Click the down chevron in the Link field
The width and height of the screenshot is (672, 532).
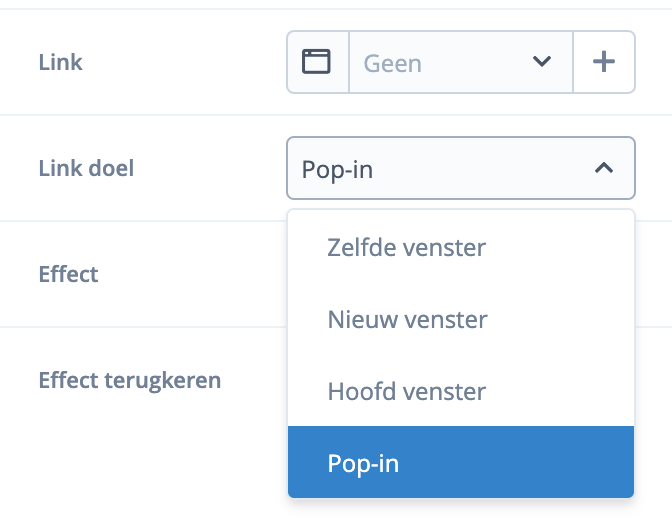[542, 62]
